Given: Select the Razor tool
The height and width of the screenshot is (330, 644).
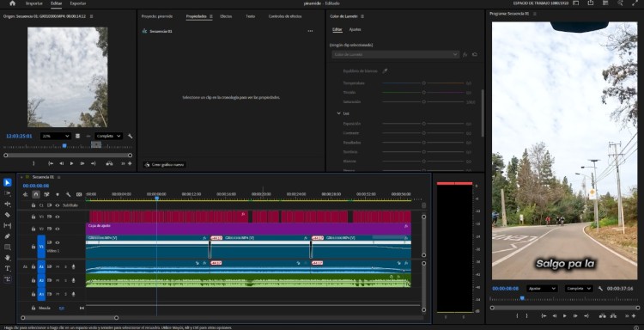Looking at the screenshot, I should coord(8,215).
